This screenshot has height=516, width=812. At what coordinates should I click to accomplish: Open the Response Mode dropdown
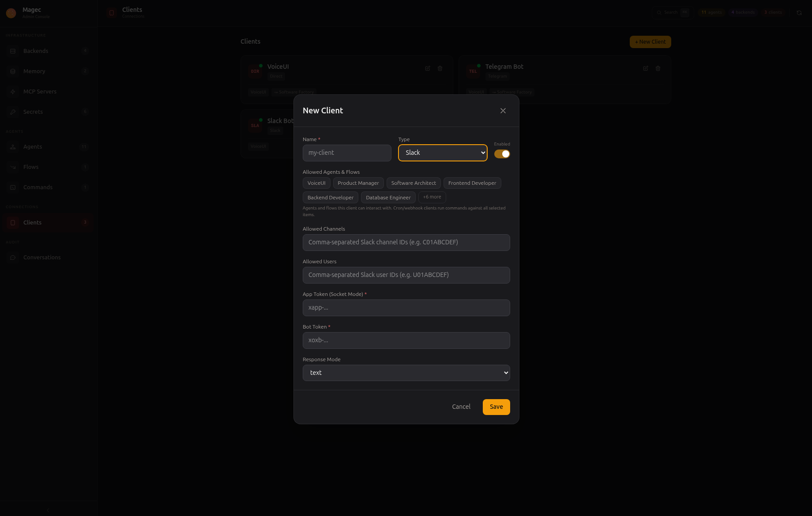tap(406, 373)
